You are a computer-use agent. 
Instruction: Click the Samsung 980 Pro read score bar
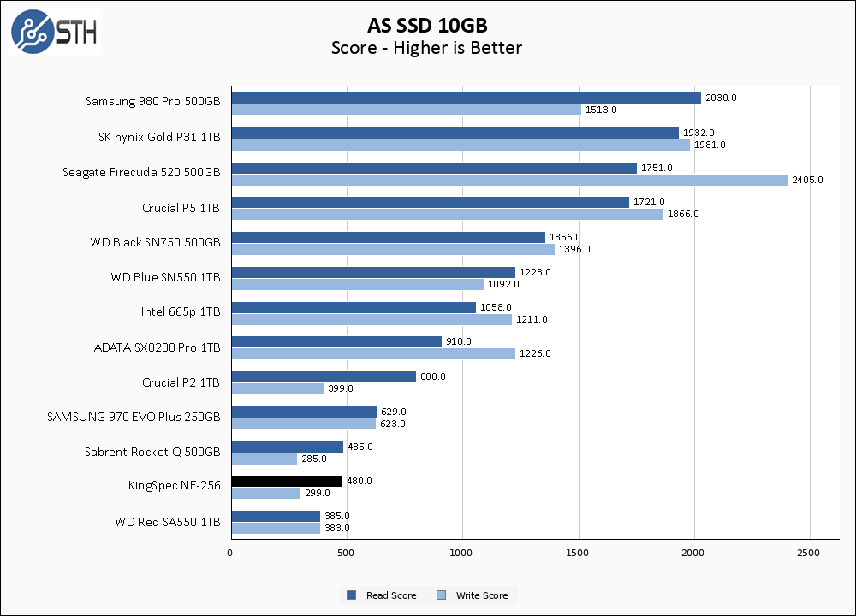click(467, 98)
